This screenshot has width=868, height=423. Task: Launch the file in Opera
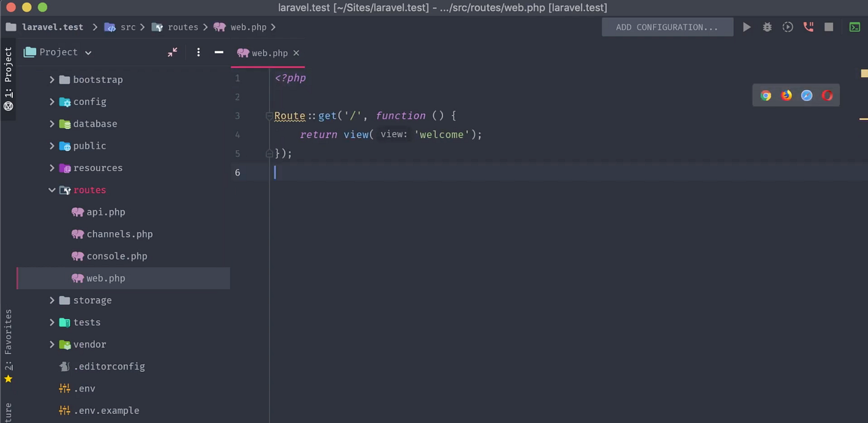click(x=827, y=95)
